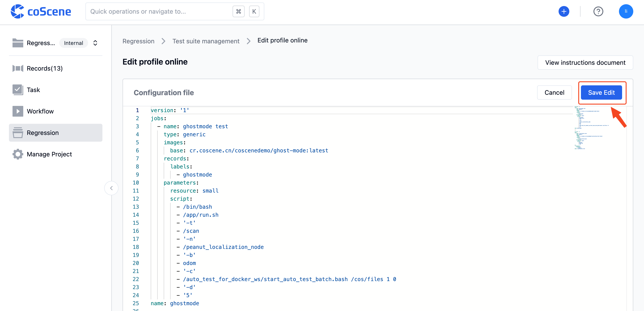The image size is (644, 311).
Task: Click the help question mark icon
Action: point(598,11)
